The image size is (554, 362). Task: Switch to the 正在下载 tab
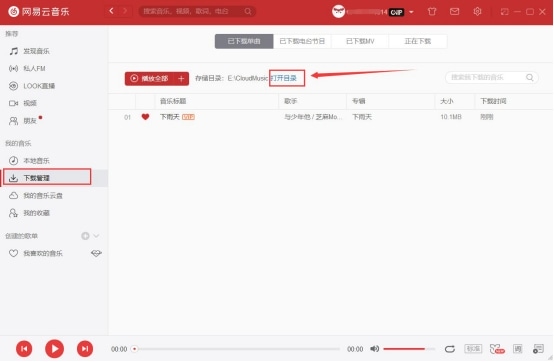point(418,41)
